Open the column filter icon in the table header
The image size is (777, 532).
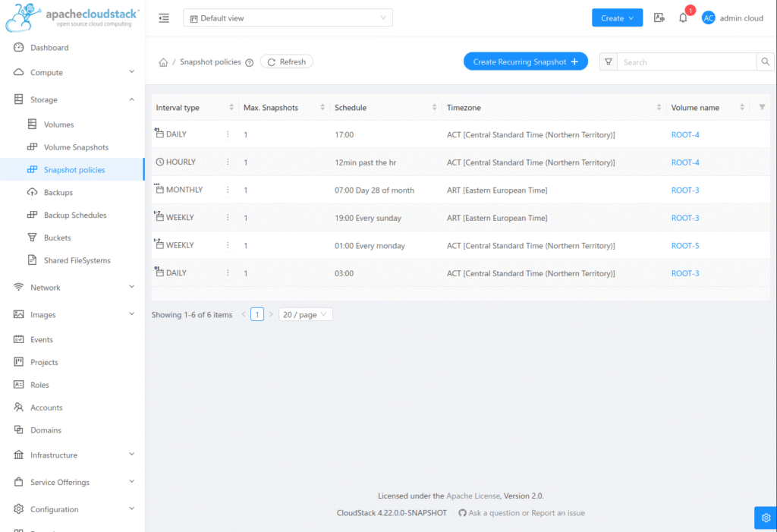tap(762, 108)
